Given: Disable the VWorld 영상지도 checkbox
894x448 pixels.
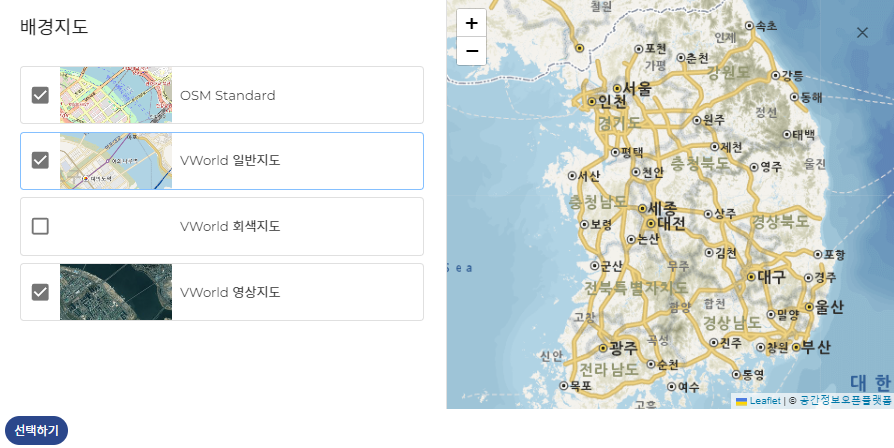Looking at the screenshot, I should [40, 292].
